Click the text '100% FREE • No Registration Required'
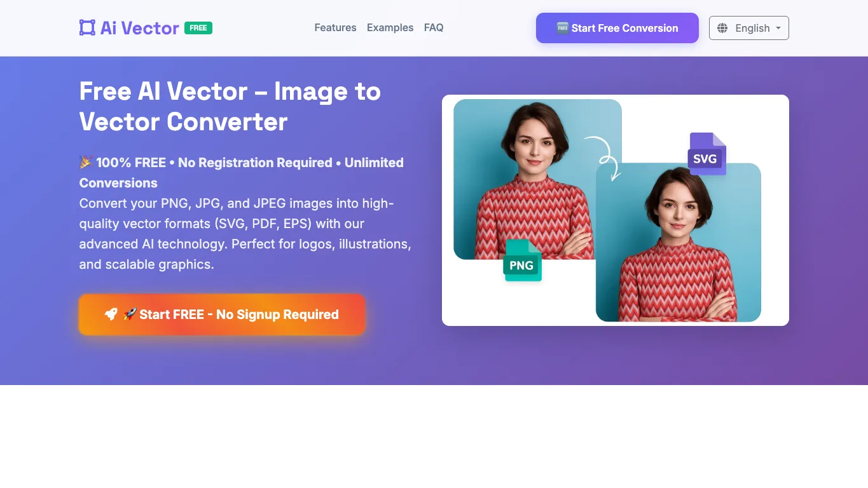868x488 pixels. (214, 163)
